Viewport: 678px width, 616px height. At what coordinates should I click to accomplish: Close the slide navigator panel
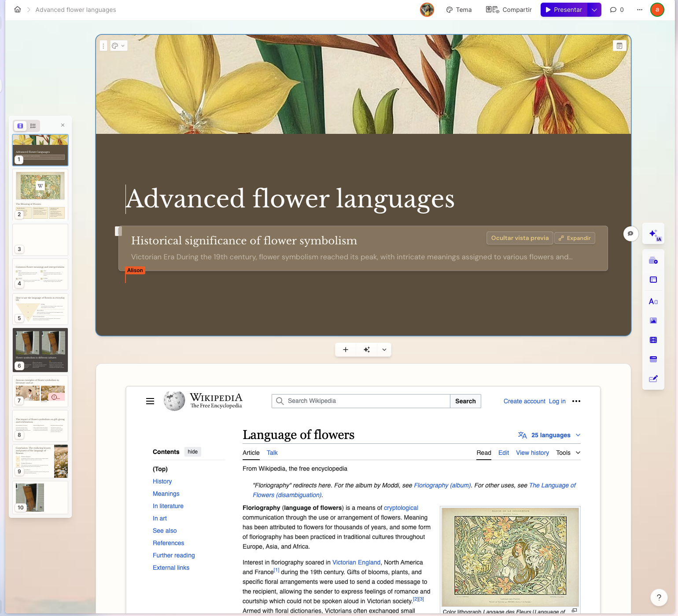point(63,125)
